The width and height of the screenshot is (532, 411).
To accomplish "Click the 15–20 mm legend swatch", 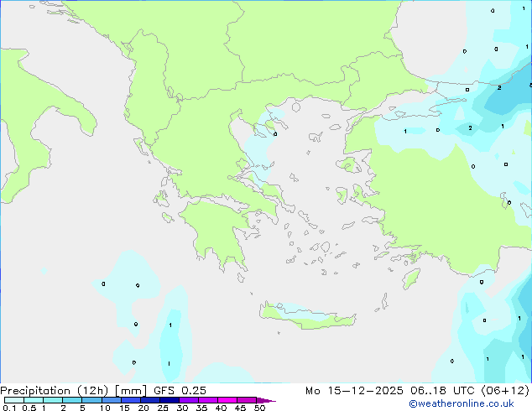I will 130,400.
